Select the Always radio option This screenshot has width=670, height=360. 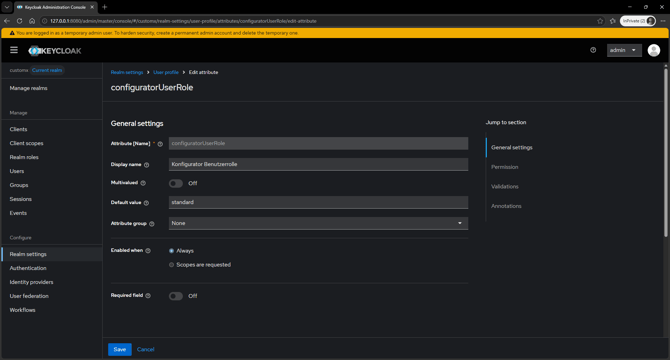pyautogui.click(x=171, y=251)
